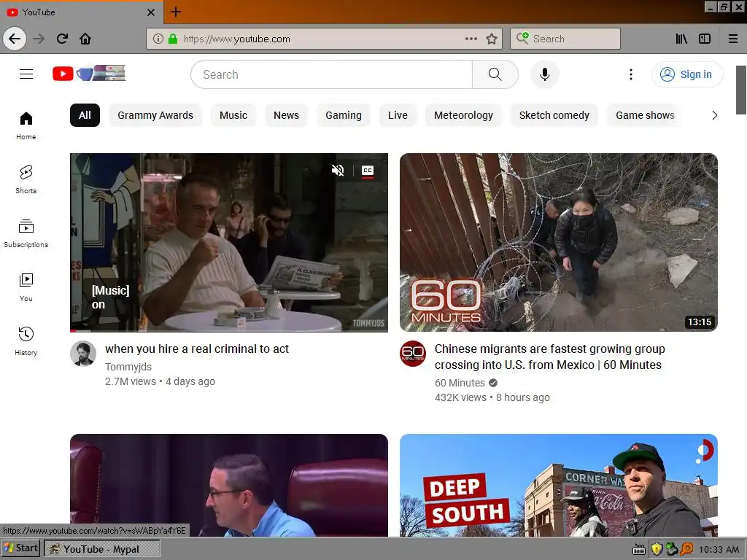
Task: Open Shorts in the left sidebar
Action: click(x=26, y=179)
